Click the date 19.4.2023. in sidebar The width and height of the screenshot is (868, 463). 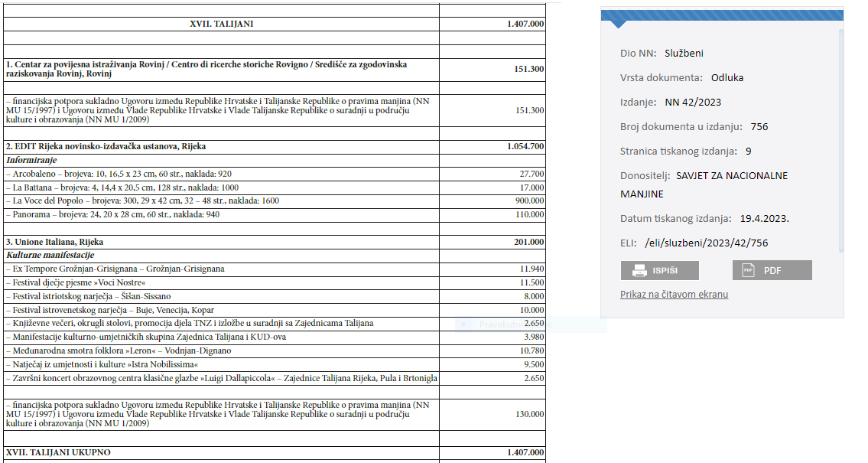(764, 219)
